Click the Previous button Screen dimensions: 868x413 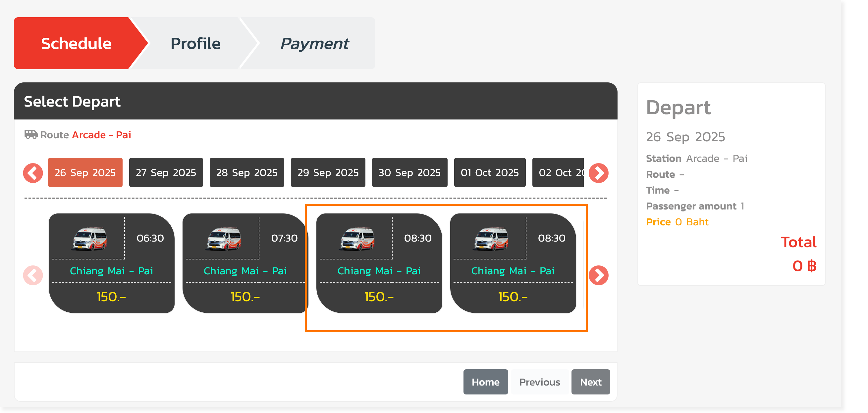tap(539, 382)
